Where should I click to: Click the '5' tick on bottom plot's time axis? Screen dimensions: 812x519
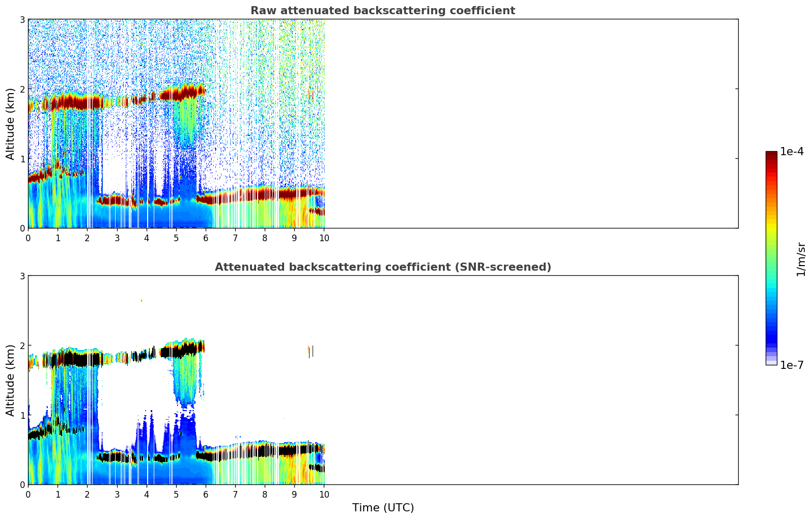[176, 495]
